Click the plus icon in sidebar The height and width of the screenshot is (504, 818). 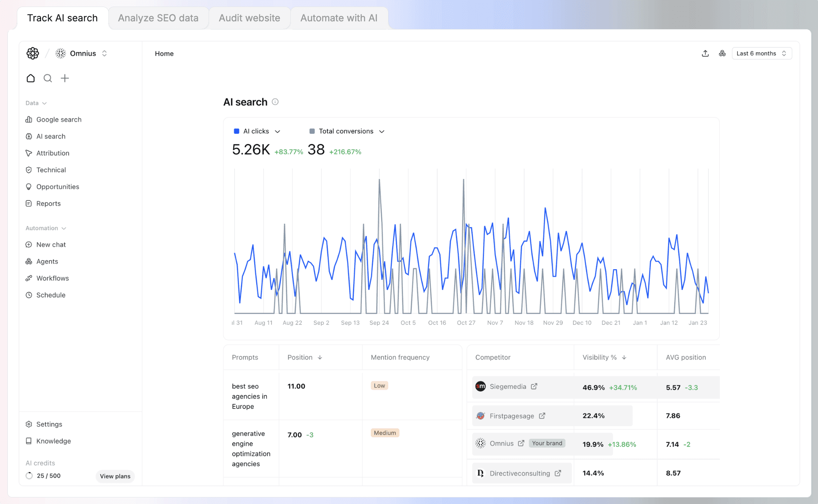coord(65,78)
